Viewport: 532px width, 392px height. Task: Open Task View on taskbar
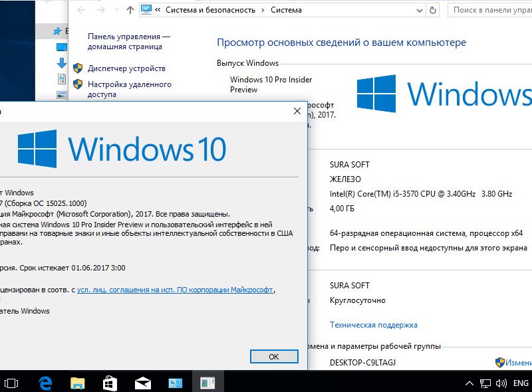pyautogui.click(x=11, y=383)
